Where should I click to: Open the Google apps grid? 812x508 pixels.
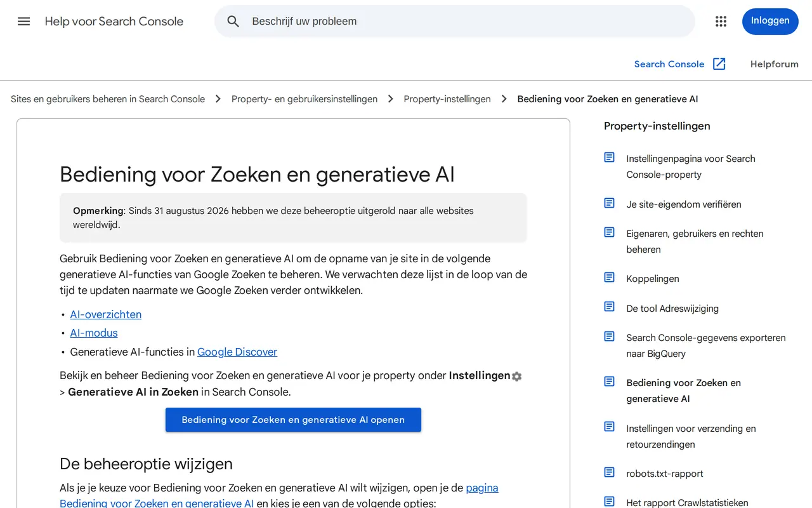click(721, 21)
